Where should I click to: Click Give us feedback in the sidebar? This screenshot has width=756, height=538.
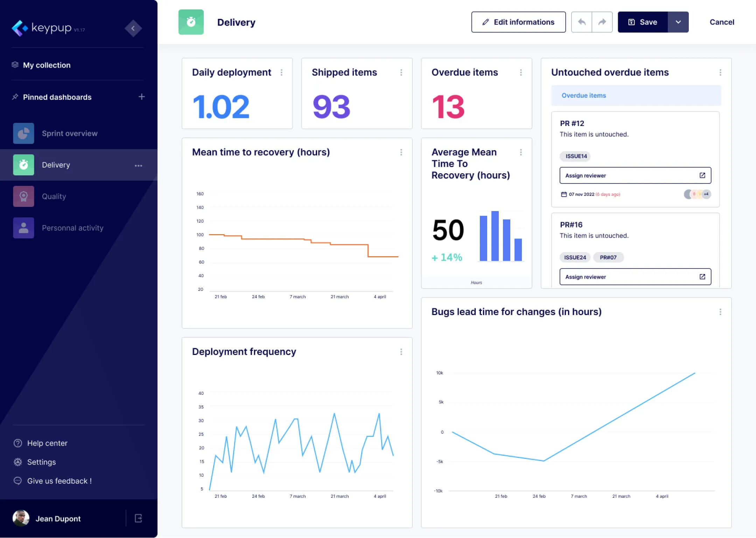click(x=52, y=481)
